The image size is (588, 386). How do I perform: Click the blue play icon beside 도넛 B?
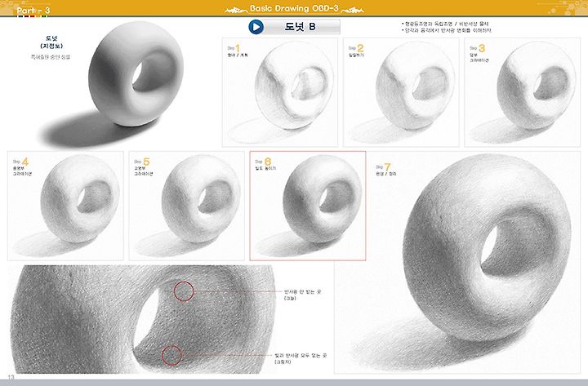pyautogui.click(x=256, y=27)
